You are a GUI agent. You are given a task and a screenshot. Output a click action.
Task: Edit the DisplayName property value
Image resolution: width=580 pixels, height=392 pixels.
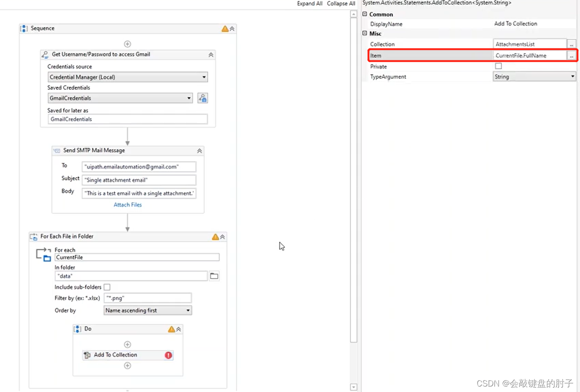[534, 24]
